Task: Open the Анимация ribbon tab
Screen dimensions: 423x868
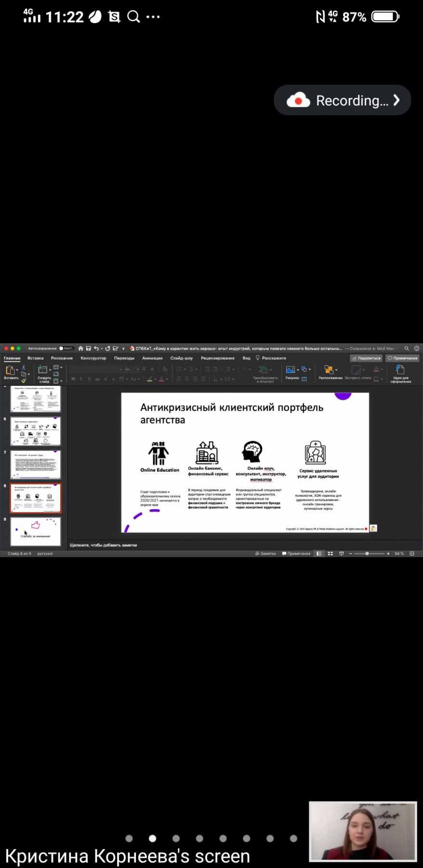Action: coord(152,358)
